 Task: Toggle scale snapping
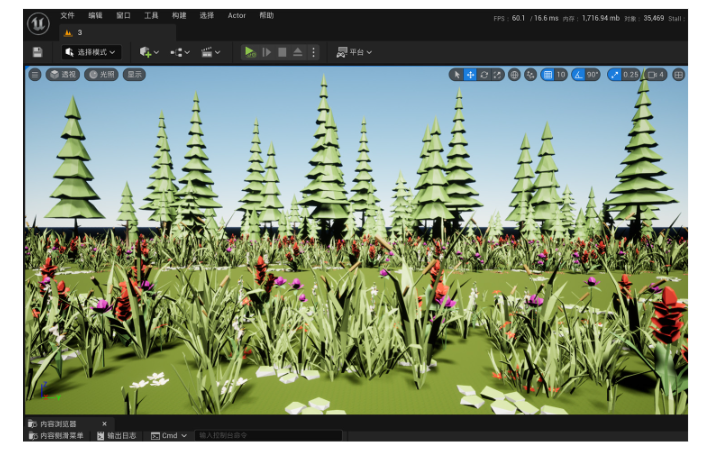click(x=614, y=75)
